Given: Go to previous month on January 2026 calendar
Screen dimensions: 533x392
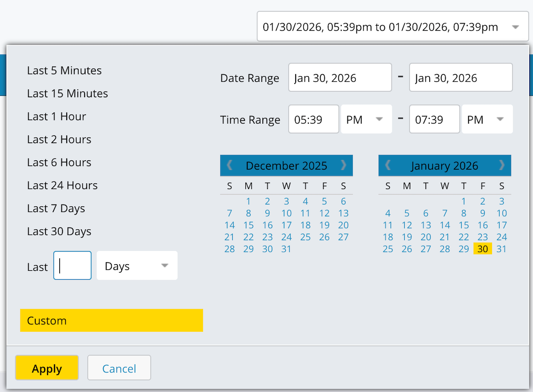Looking at the screenshot, I should (x=388, y=165).
